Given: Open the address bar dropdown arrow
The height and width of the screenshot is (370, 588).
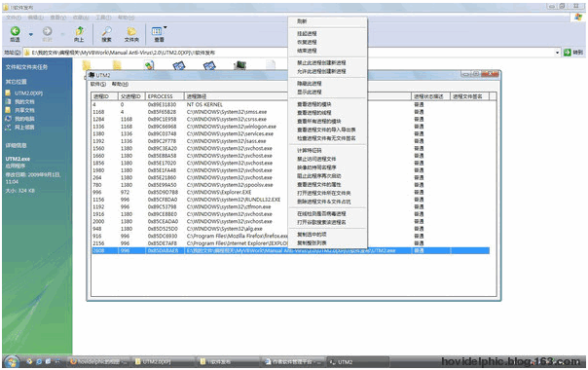Looking at the screenshot, I should tap(557, 53).
